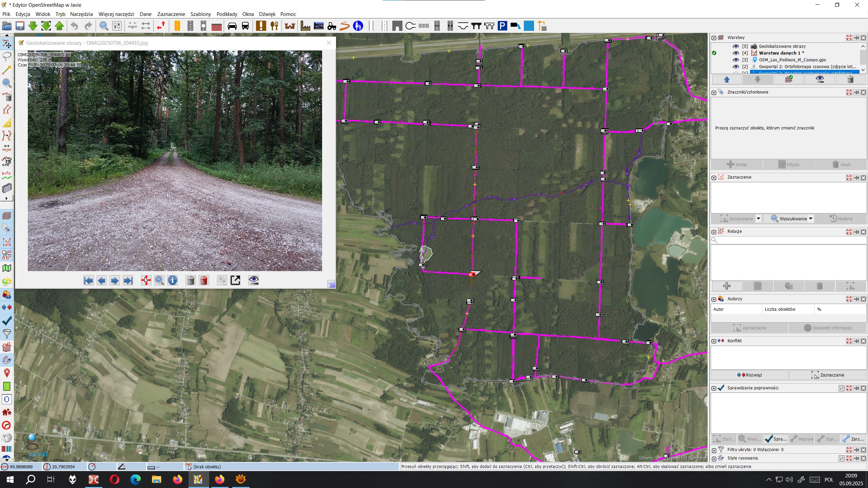This screenshot has height=488, width=868.
Task: Click the Rozwiąż button in Konflikt panel
Action: [x=749, y=375]
